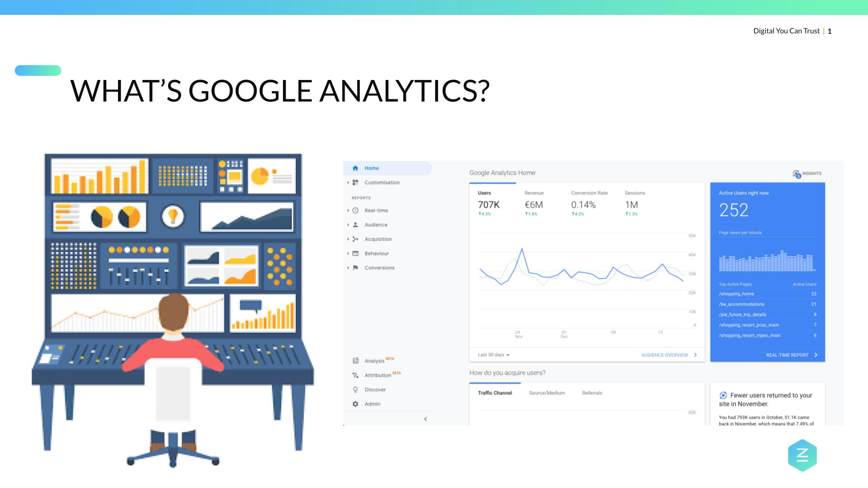Screen dimensions: 868x488
Task: Click the Insights panel icon
Action: 797,172
